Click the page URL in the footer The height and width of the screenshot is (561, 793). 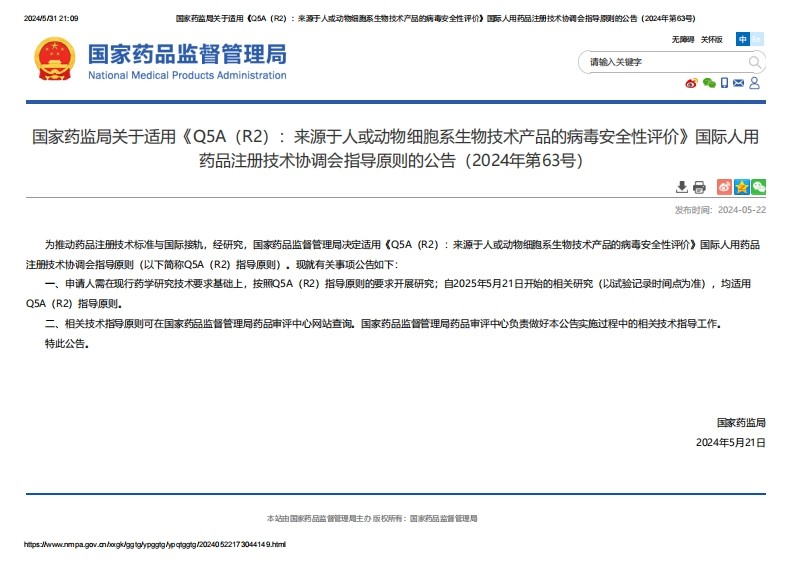[x=155, y=544]
